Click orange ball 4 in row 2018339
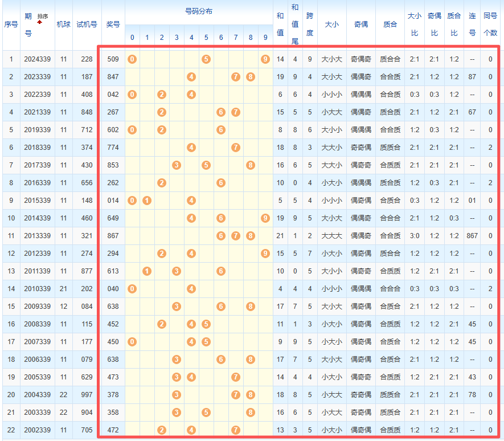The image size is (504, 441). pos(191,148)
